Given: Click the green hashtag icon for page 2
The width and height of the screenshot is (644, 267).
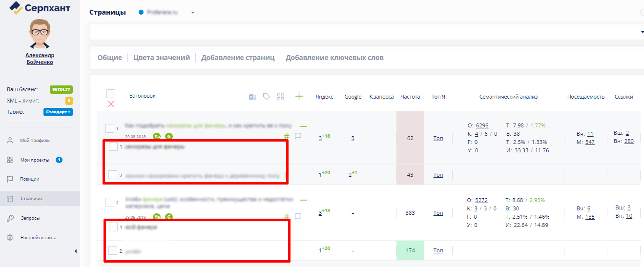Looking at the screenshot, I should [x=287, y=217].
